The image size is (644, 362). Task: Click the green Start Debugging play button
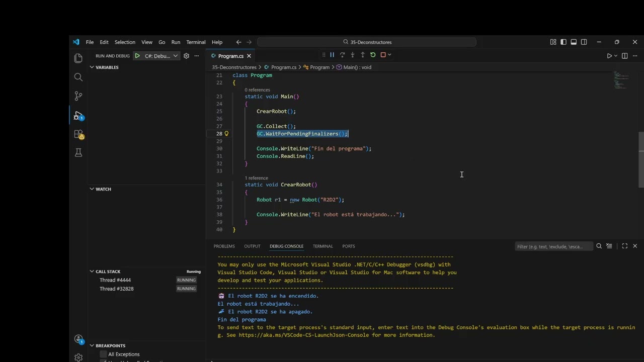point(137,56)
